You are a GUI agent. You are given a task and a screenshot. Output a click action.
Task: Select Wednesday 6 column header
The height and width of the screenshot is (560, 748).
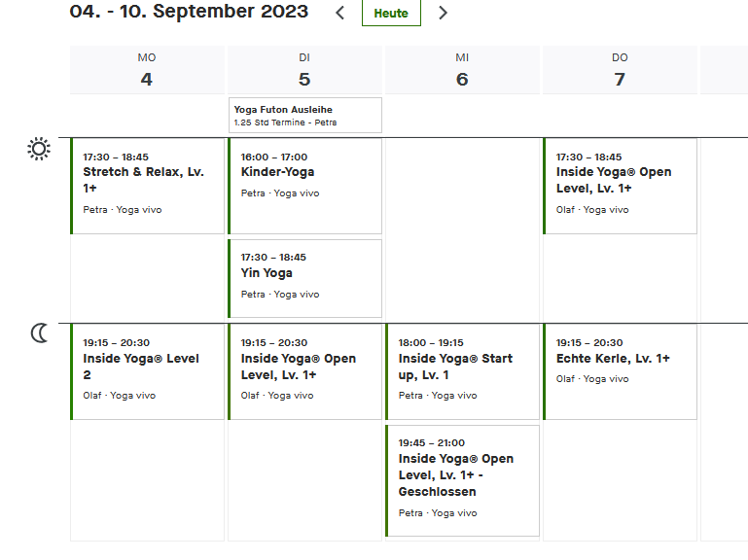coord(462,70)
